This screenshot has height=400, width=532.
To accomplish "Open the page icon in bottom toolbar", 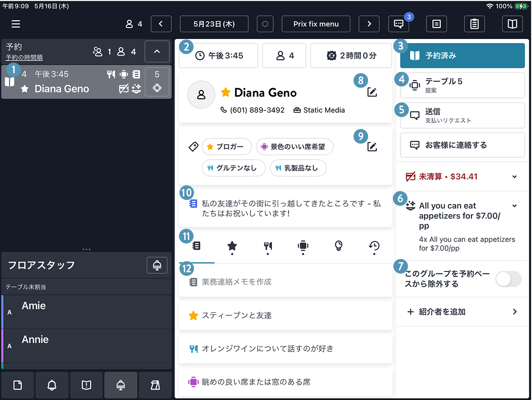I will pos(17,385).
